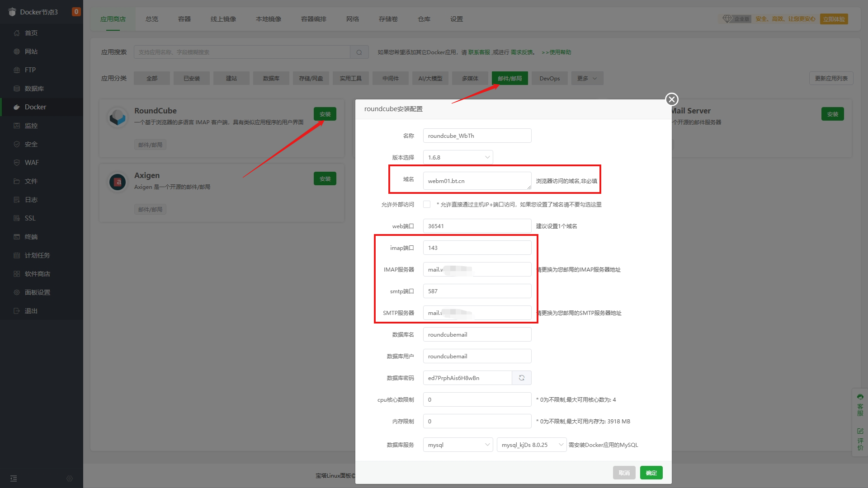Click the sidebar bottom settings gear icon
Viewport: 868px width, 488px height.
tap(70, 479)
